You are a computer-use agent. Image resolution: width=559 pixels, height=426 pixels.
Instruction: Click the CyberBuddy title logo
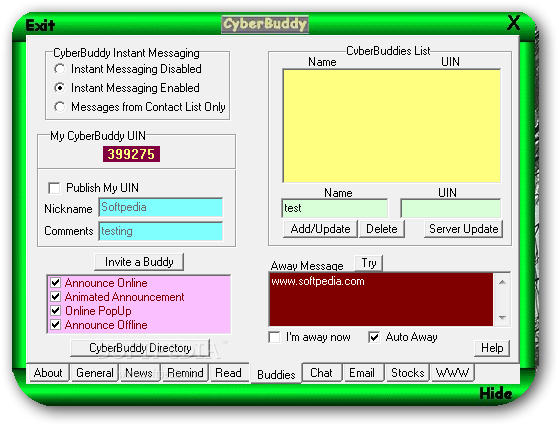pos(265,24)
